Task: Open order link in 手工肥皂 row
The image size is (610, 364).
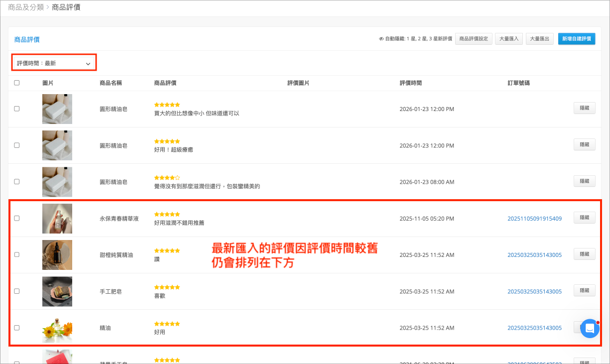Action: pos(534,291)
